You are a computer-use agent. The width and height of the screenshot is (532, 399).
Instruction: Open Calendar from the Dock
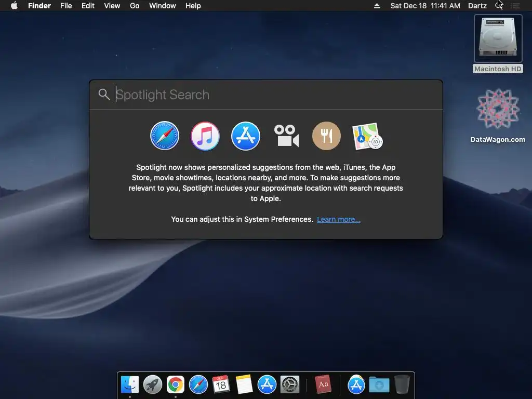221,384
